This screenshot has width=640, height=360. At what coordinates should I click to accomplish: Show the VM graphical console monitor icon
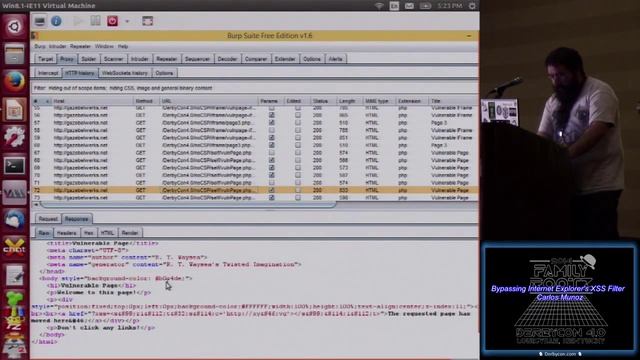point(40,21)
